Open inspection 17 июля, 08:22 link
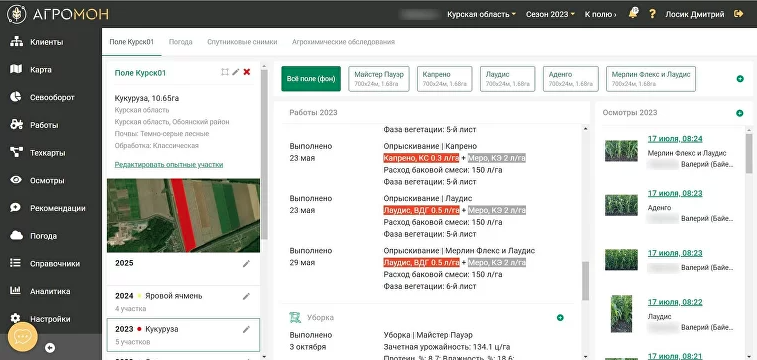Image resolution: width=757 pixels, height=360 pixels. click(675, 302)
